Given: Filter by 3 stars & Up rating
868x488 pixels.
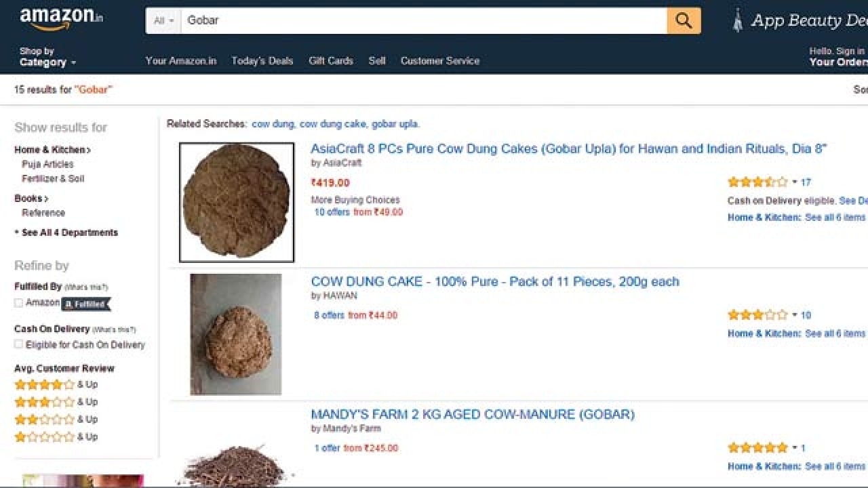Looking at the screenshot, I should [x=56, y=402].
